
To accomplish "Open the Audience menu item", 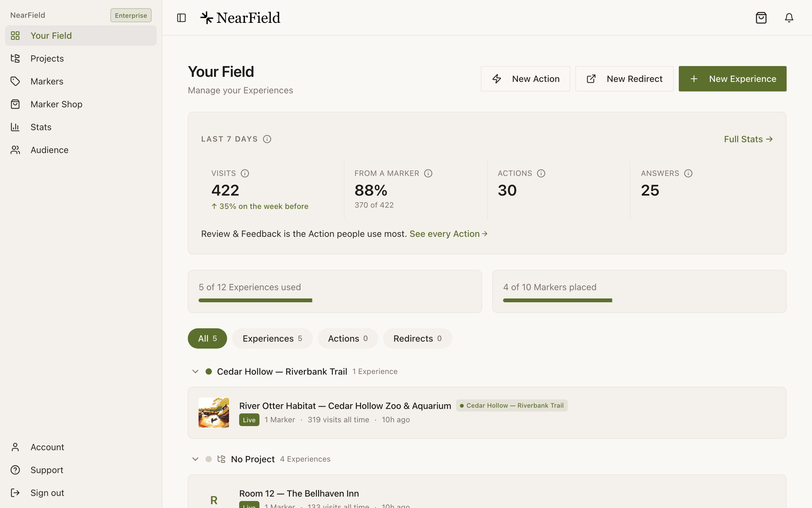I will coord(81,150).
